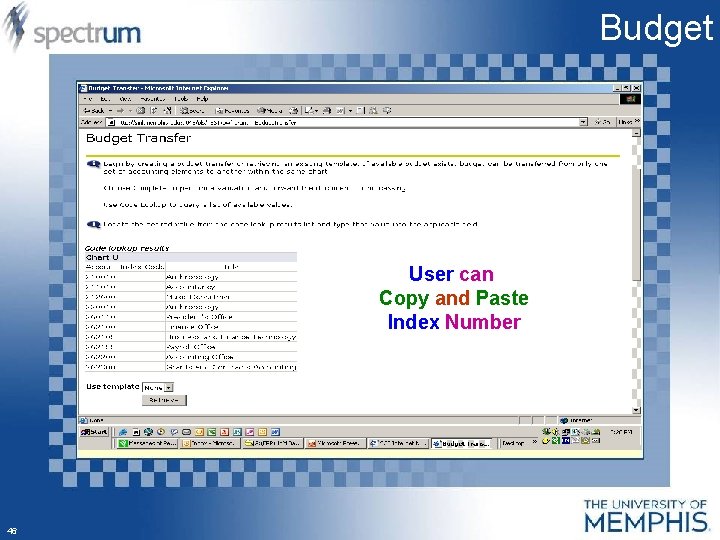This screenshot has width=720, height=540.
Task: Click the Go button beside the address bar
Action: point(602,122)
